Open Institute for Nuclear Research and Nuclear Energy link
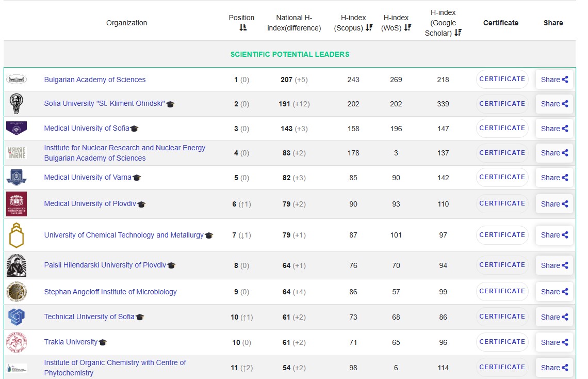 tap(125, 153)
